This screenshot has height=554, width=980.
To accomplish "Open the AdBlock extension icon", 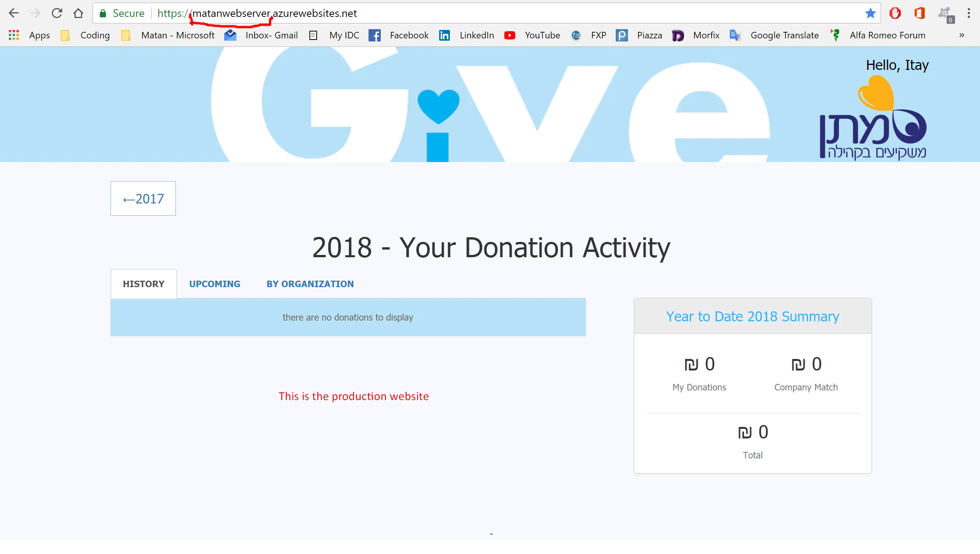I will pyautogui.click(x=895, y=13).
